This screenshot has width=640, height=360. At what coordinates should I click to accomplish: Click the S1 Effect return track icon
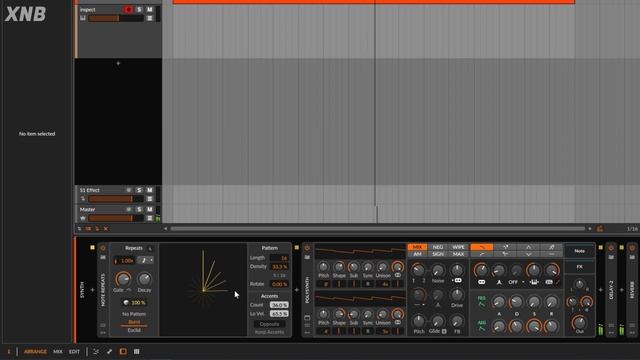[x=83, y=199]
